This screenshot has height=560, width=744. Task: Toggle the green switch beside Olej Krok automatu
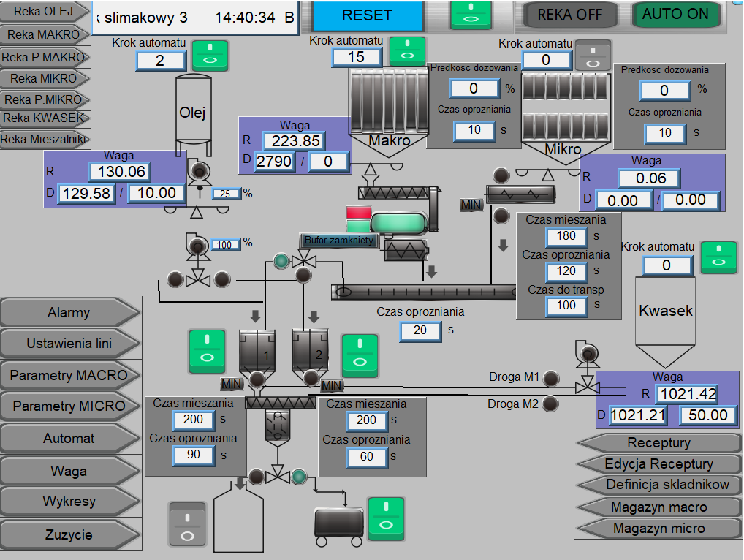pyautogui.click(x=210, y=56)
